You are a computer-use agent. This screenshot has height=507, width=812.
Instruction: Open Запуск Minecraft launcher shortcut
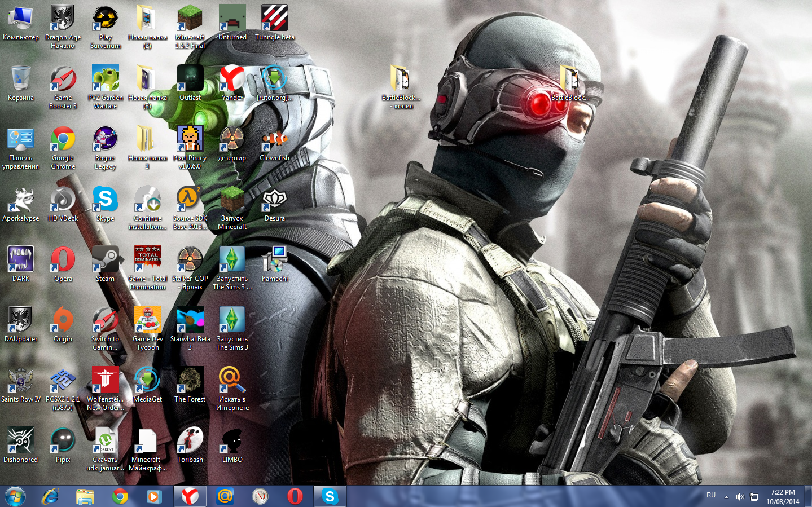pos(232,208)
